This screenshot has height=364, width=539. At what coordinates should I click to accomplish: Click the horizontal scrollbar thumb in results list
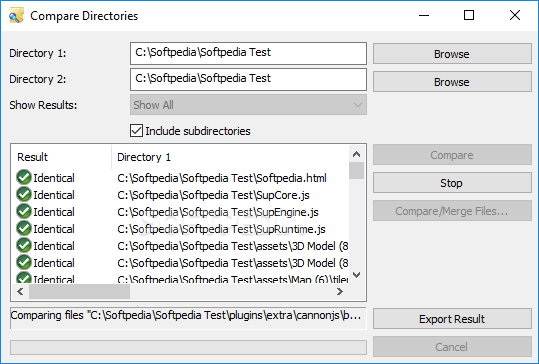(79, 292)
